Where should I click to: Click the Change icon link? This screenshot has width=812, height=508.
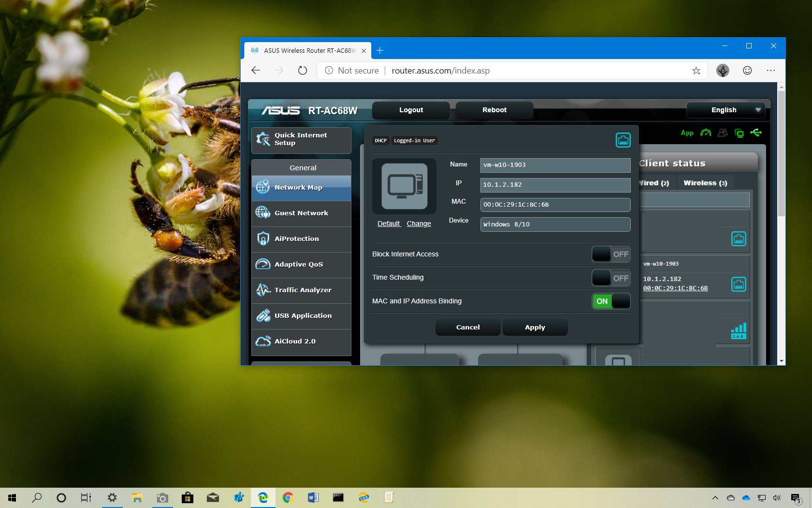click(x=419, y=224)
